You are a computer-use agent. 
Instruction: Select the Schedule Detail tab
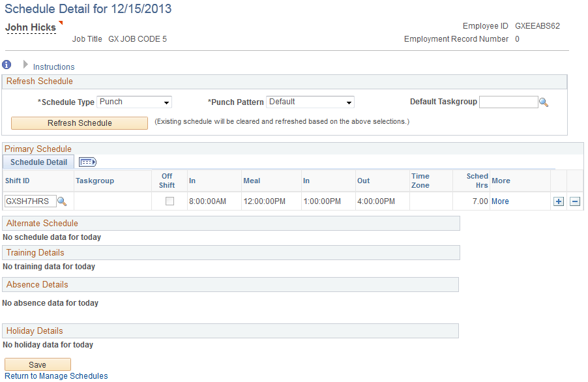[x=38, y=162]
